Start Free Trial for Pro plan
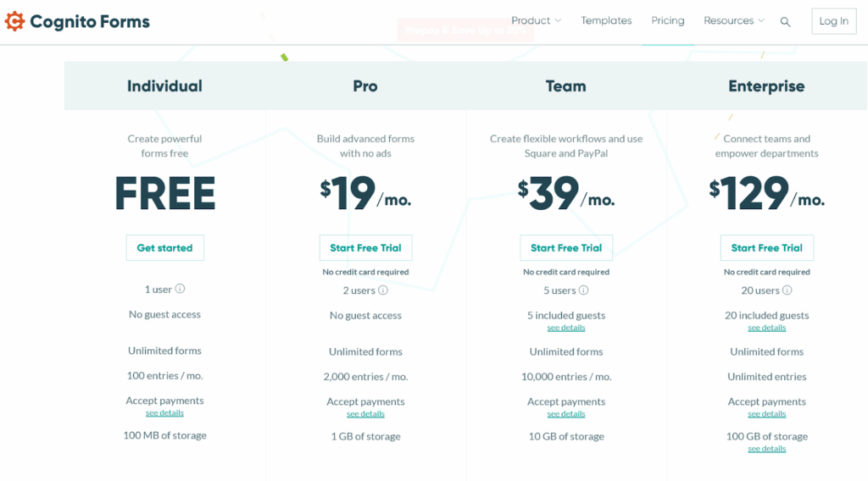The height and width of the screenshot is (481, 868). click(365, 248)
